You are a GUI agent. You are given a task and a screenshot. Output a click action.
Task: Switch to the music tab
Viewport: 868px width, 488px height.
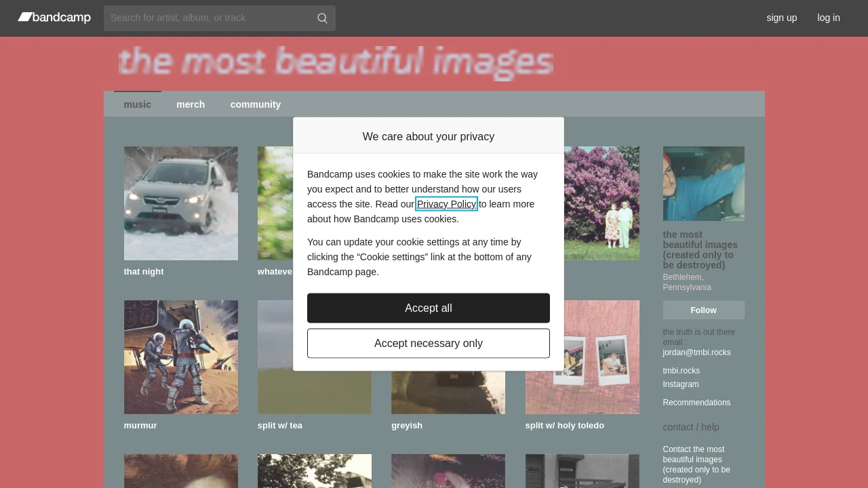coord(138,104)
